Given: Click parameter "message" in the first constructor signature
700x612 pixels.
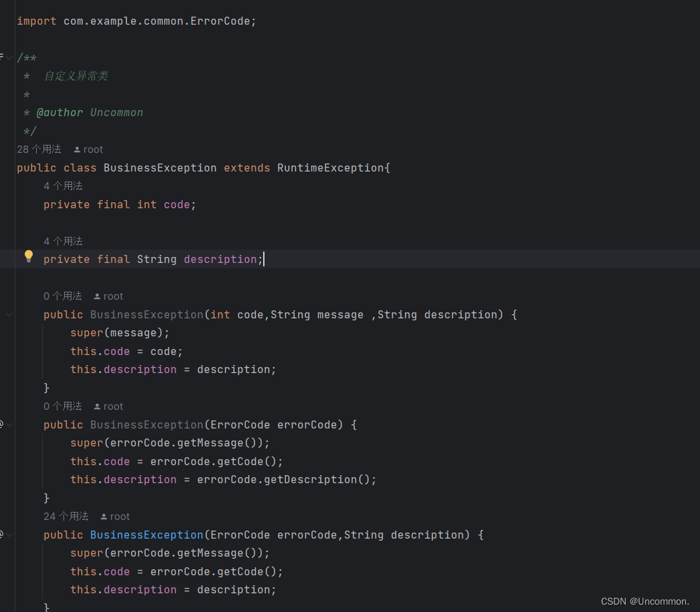Looking at the screenshot, I should click(340, 315).
